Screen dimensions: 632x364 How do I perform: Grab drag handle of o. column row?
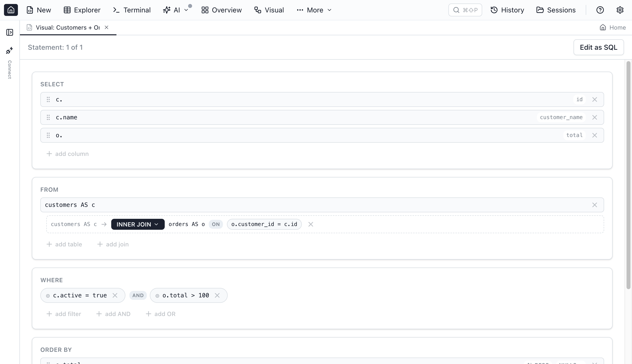pyautogui.click(x=48, y=135)
